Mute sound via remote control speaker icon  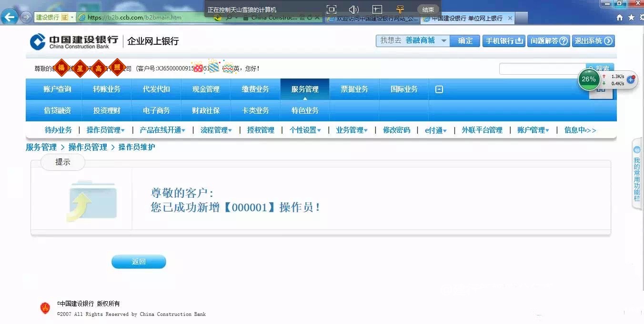(353, 9)
